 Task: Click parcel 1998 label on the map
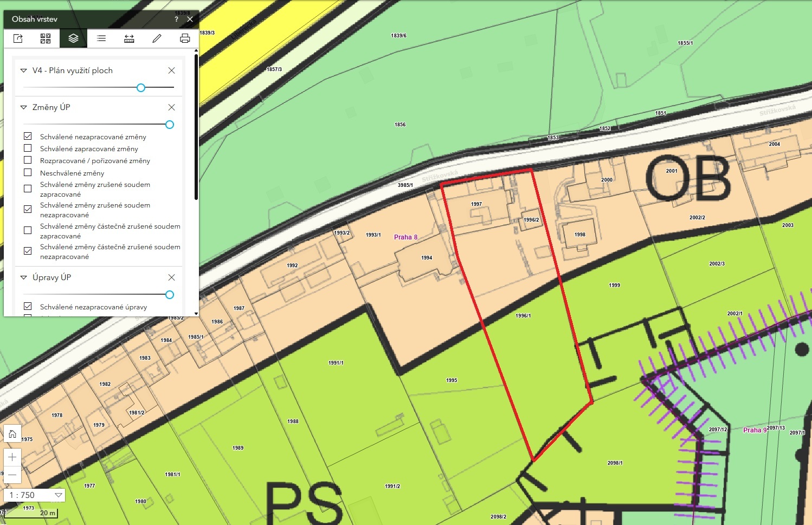coord(580,235)
